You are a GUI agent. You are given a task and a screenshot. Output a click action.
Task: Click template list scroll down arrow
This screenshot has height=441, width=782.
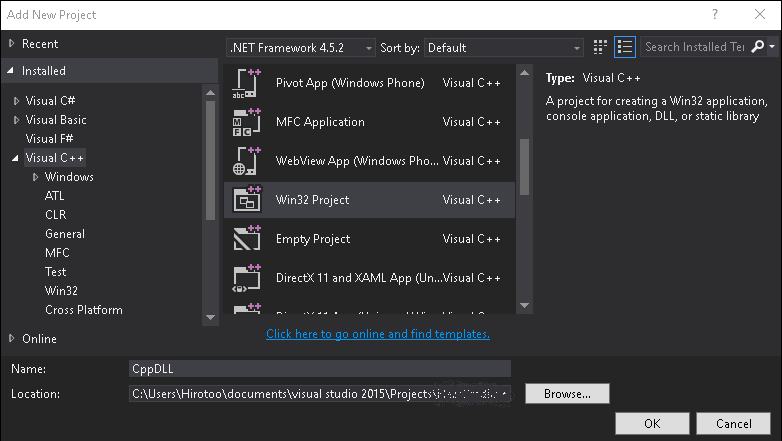tap(524, 305)
